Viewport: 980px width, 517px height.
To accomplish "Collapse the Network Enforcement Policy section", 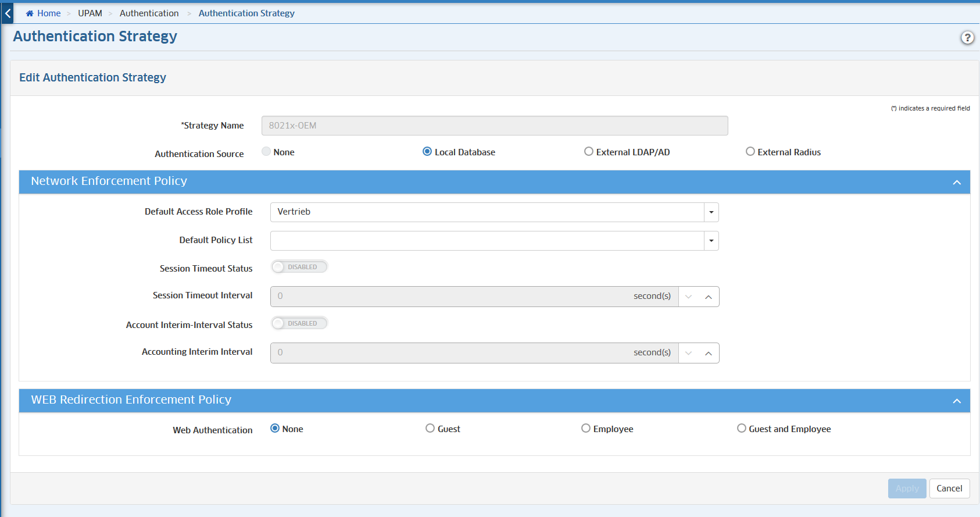I will tap(956, 183).
